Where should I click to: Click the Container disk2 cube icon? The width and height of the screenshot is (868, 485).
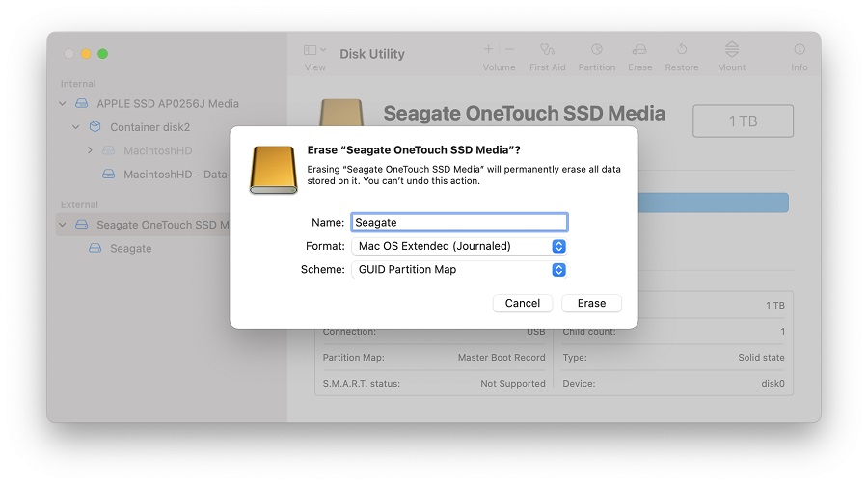click(95, 126)
